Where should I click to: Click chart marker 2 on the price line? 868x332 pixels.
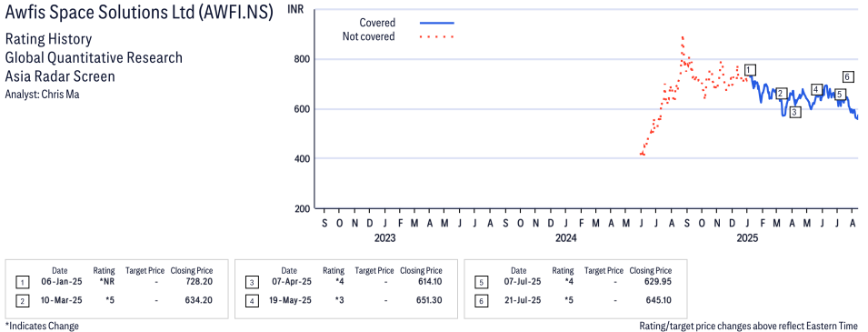(781, 93)
